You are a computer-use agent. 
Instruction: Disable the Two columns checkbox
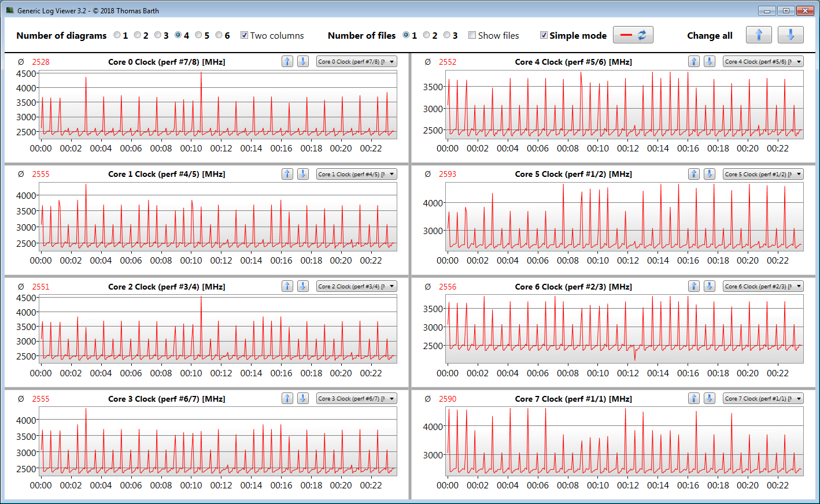(245, 35)
